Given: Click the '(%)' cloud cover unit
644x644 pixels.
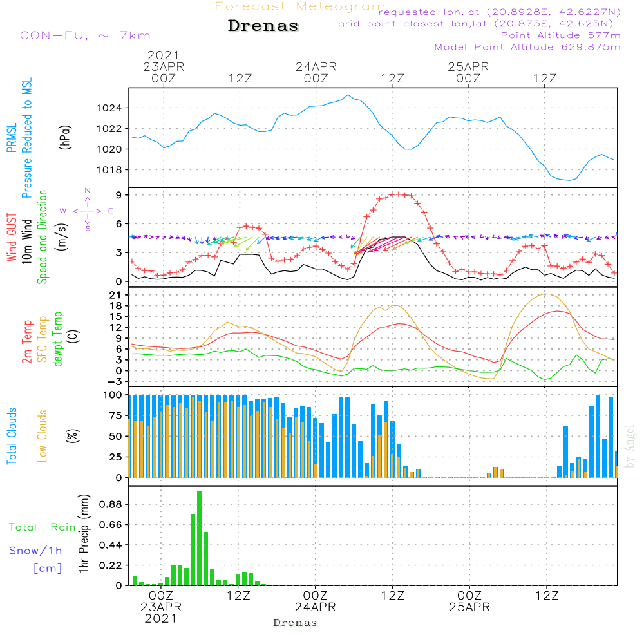Looking at the screenshot, I should (x=73, y=436).
